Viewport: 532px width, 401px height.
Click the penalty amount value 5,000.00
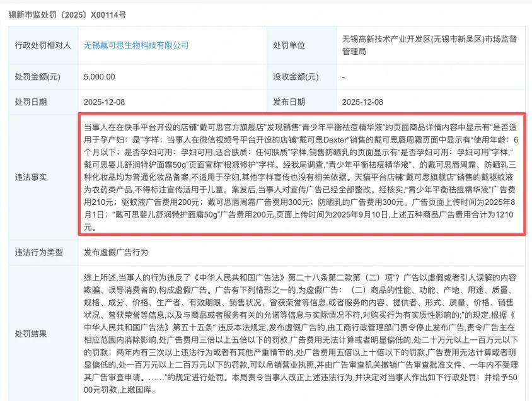100,76
